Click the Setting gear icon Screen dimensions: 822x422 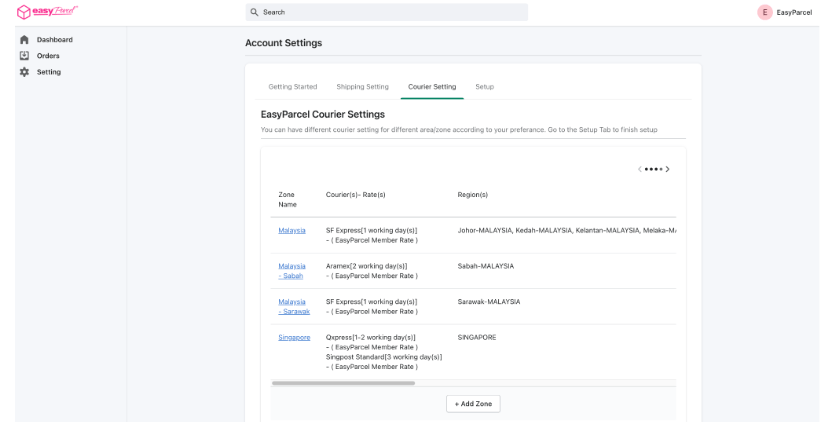[24, 72]
